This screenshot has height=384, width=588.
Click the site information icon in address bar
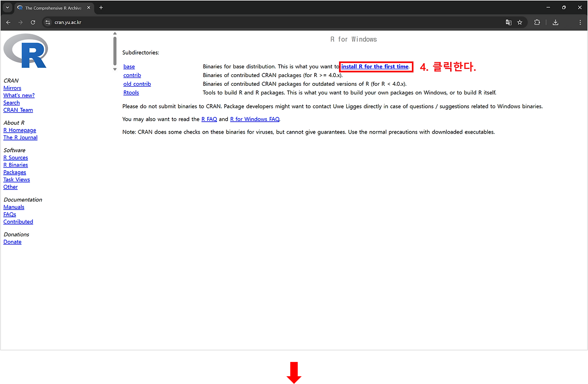pyautogui.click(x=48, y=22)
